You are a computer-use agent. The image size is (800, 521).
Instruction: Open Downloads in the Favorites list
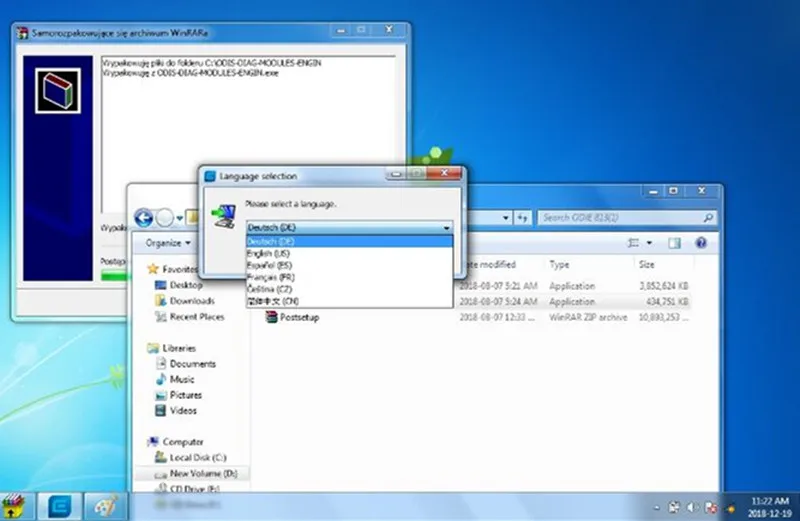pyautogui.click(x=185, y=301)
